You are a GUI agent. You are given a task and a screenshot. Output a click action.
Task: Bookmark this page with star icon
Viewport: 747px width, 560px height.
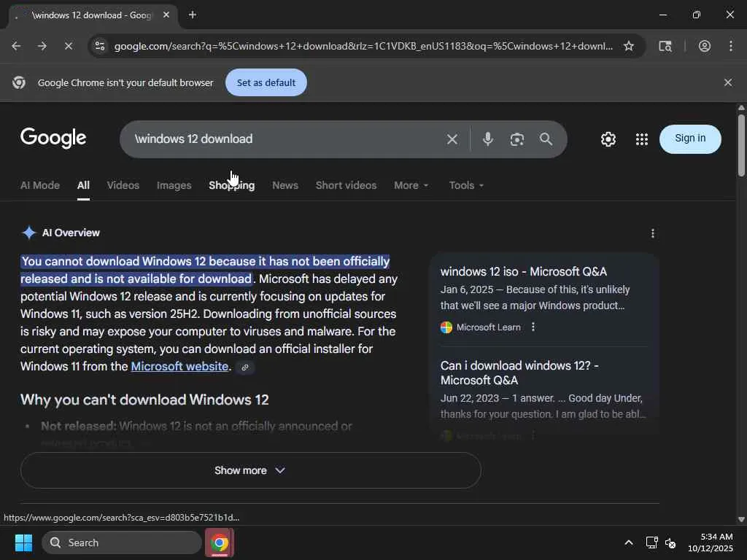pyautogui.click(x=629, y=46)
